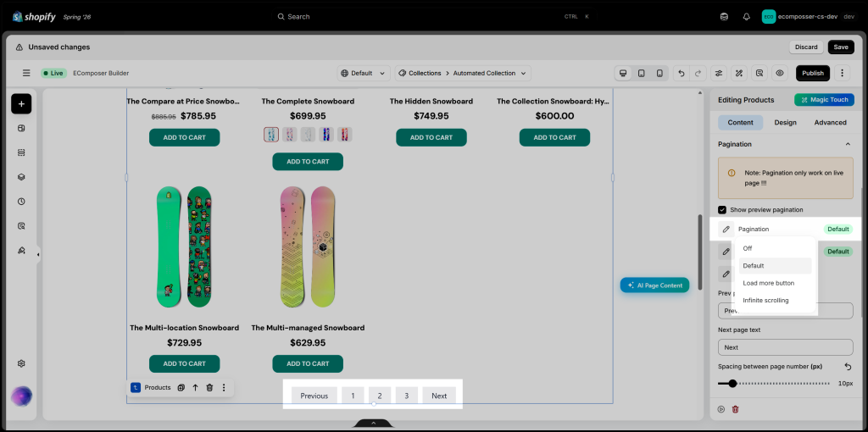Open the Products toolbar three-dot menu

224,387
